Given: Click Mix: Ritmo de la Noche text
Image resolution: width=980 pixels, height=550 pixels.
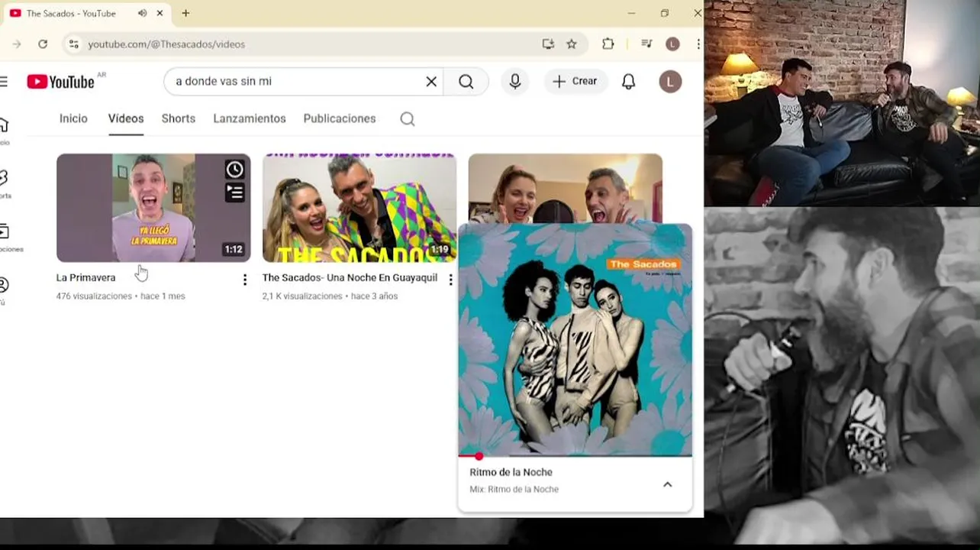Looking at the screenshot, I should pos(514,490).
